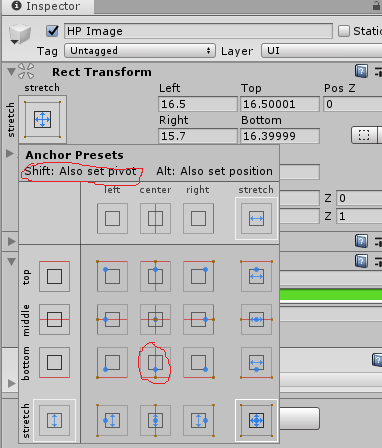
Task: Select vertical-stretch right anchor preset
Action: 199,421
